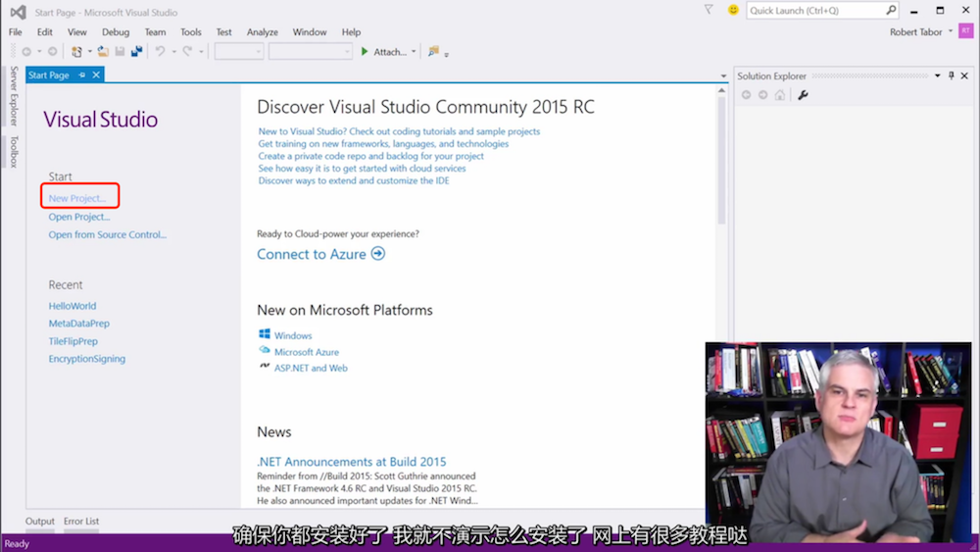Click the Start Page vertical scrollbar thumb
Viewport: 980px width, 552px height.
coord(722,160)
